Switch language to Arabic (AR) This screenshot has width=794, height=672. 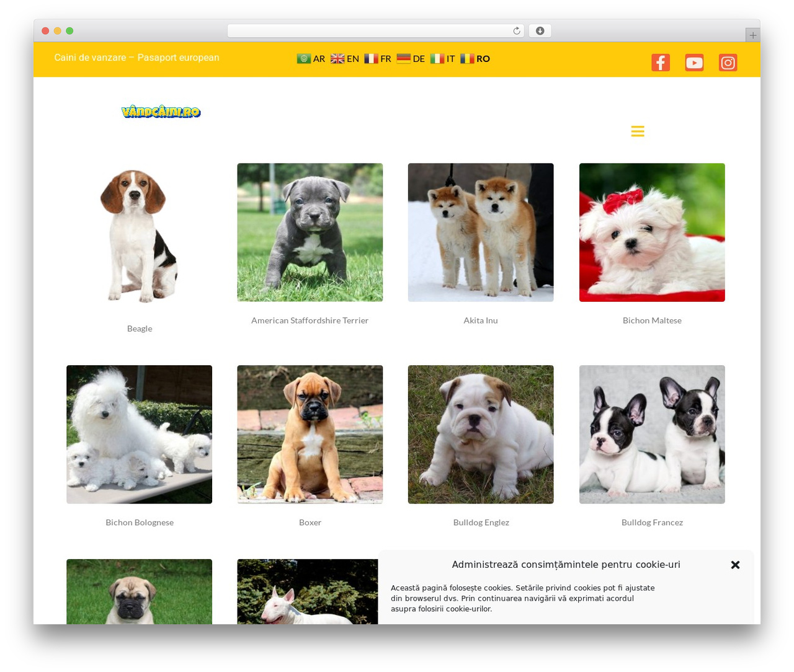tap(311, 58)
